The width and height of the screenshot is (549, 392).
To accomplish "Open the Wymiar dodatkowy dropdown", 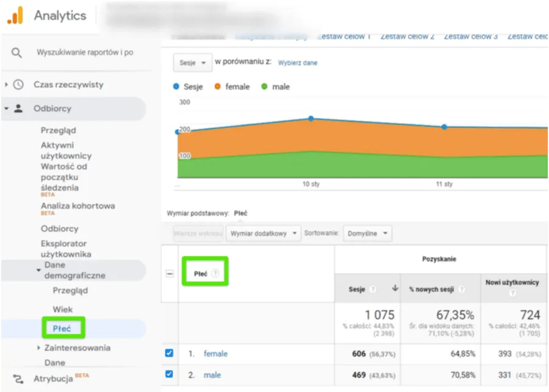I will point(263,233).
